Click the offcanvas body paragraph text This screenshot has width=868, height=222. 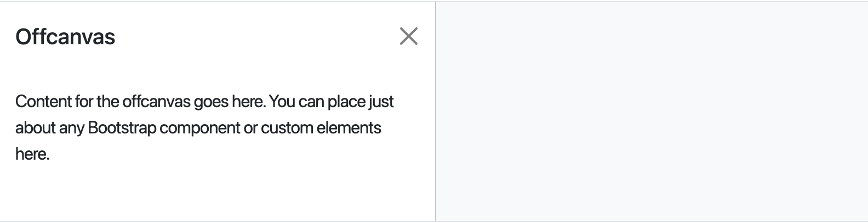click(204, 127)
